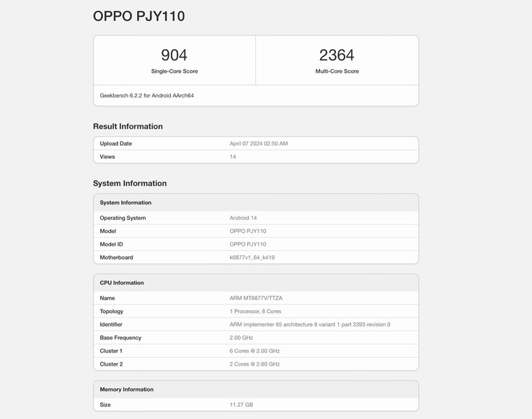This screenshot has height=419, width=532.
Task: Click the Cluster 2 label
Action: [x=111, y=364]
